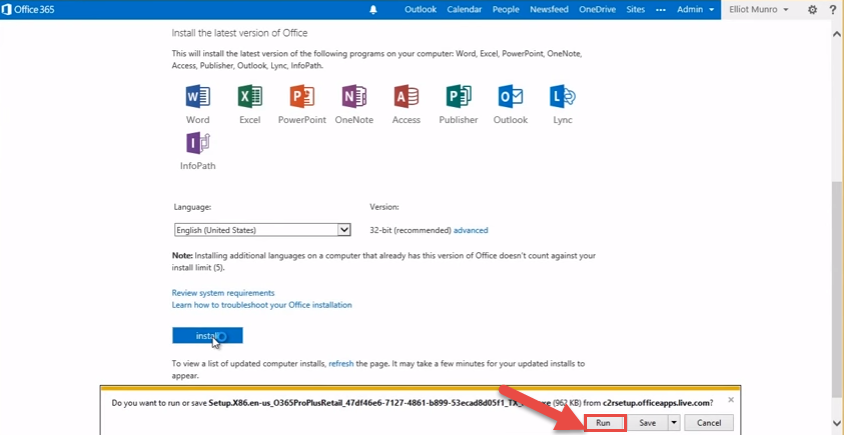The width and height of the screenshot is (844, 435).
Task: Click the 'Outlook' label under its icon
Action: pos(510,120)
